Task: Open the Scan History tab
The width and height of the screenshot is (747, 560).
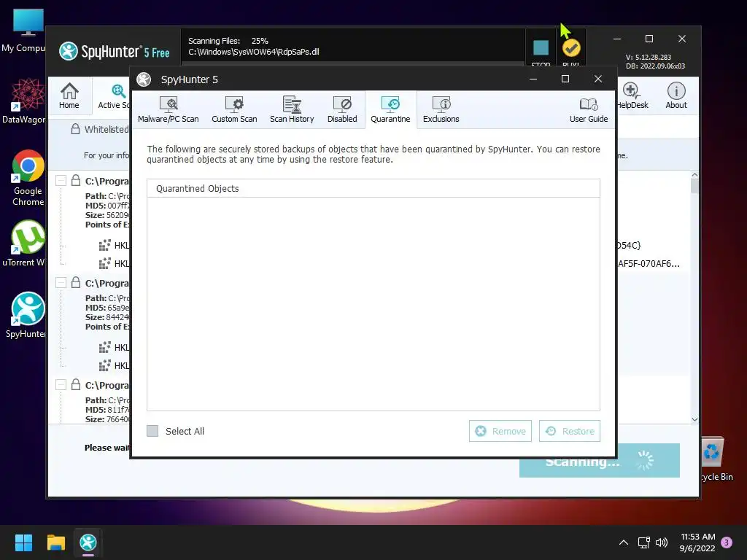Action: point(292,109)
